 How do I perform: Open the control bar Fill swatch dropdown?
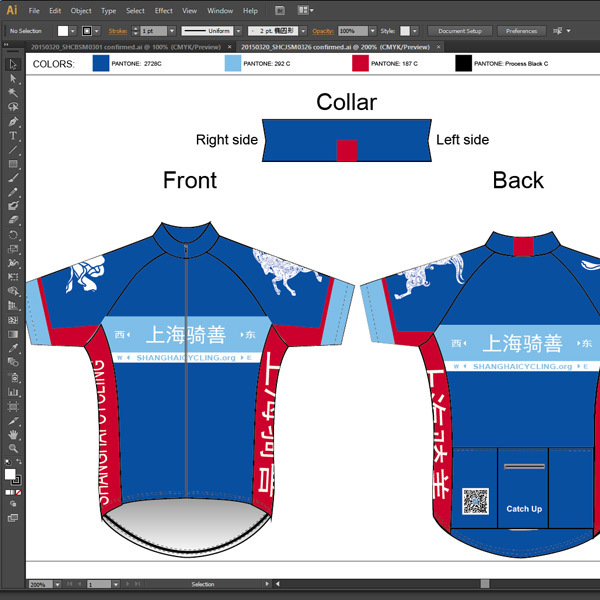tap(72, 31)
